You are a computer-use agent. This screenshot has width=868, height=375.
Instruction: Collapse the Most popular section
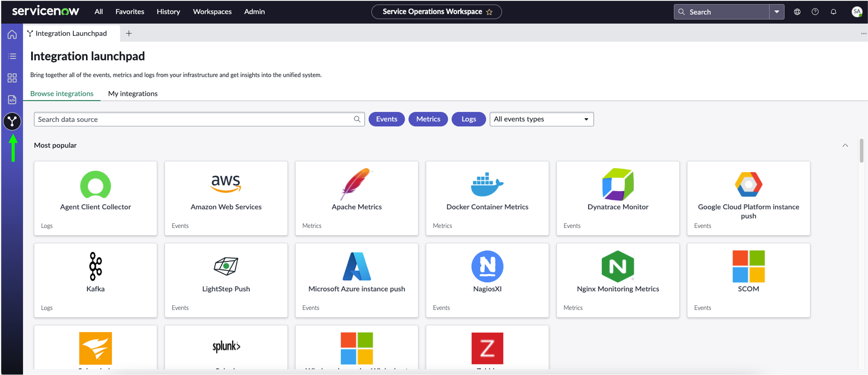[x=845, y=145]
